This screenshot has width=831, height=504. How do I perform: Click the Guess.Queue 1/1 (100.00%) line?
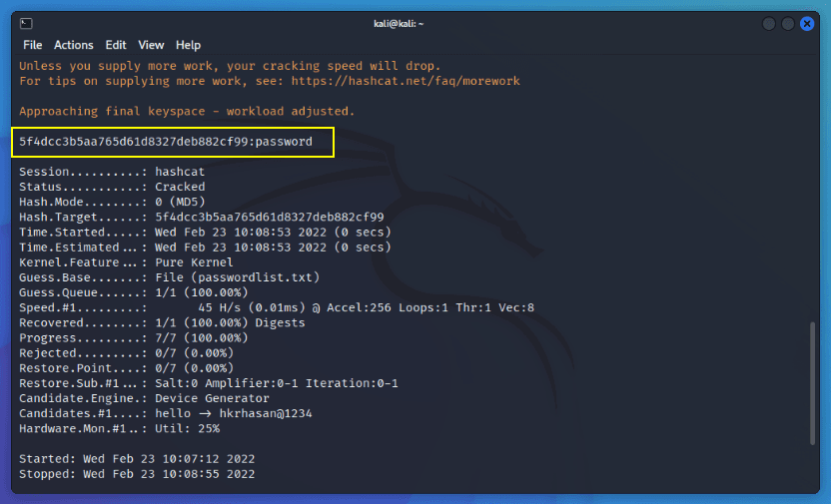(x=134, y=292)
